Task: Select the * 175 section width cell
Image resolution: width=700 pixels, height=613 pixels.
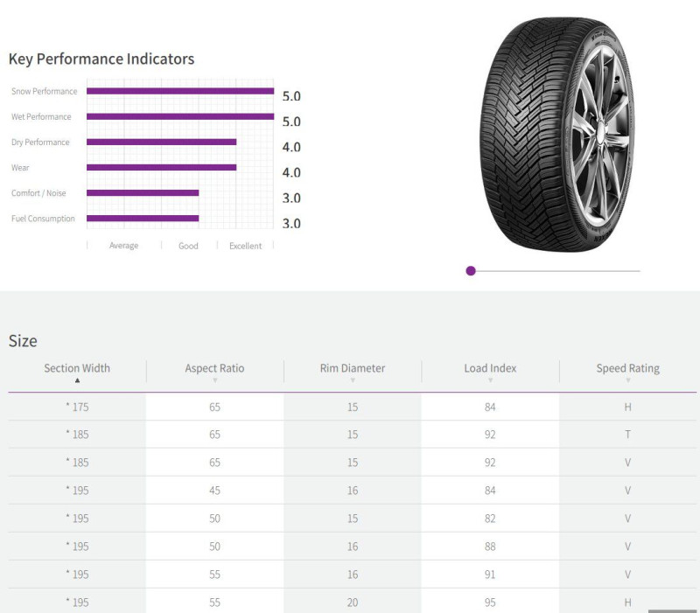Action: pyautogui.click(x=77, y=407)
